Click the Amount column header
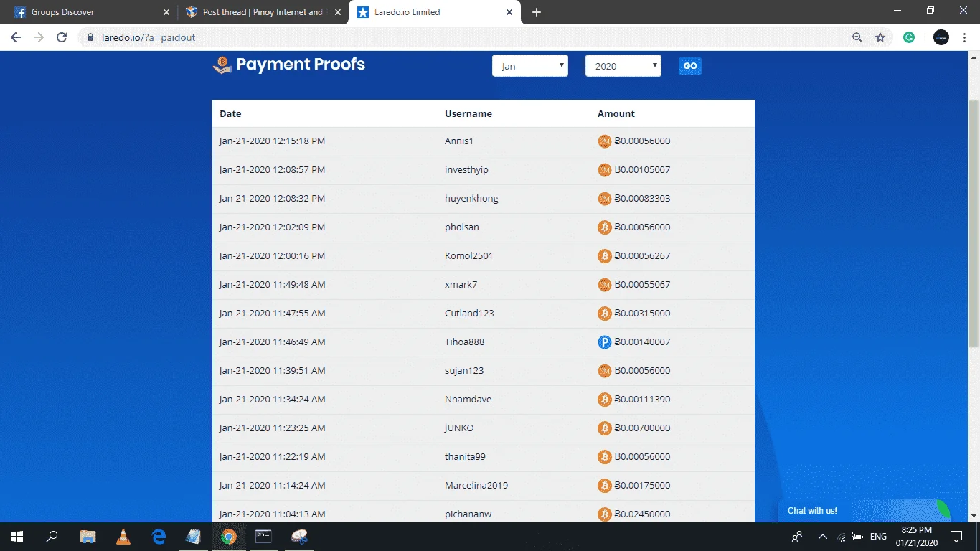 click(x=616, y=113)
